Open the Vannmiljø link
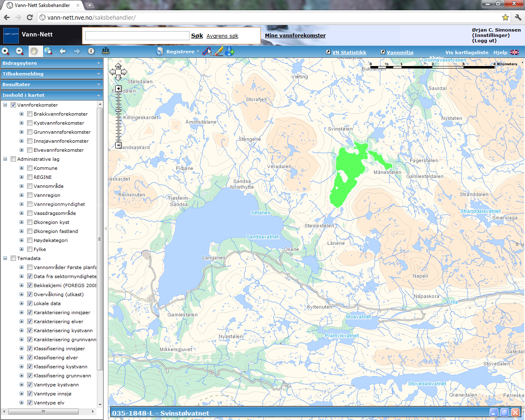525x420 pixels. (x=400, y=52)
